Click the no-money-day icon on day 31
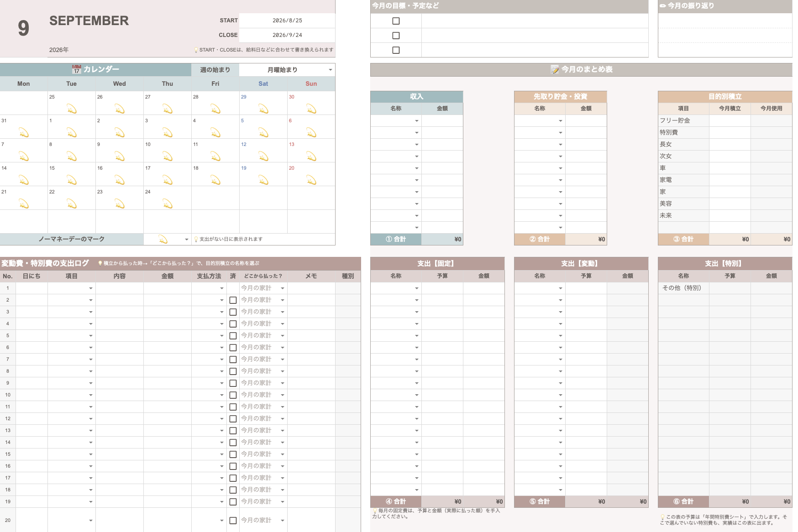 (24, 133)
